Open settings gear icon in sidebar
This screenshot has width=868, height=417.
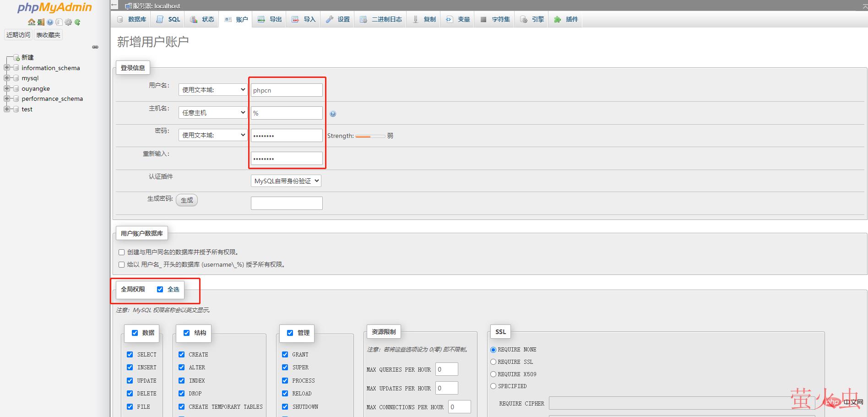[x=68, y=22]
